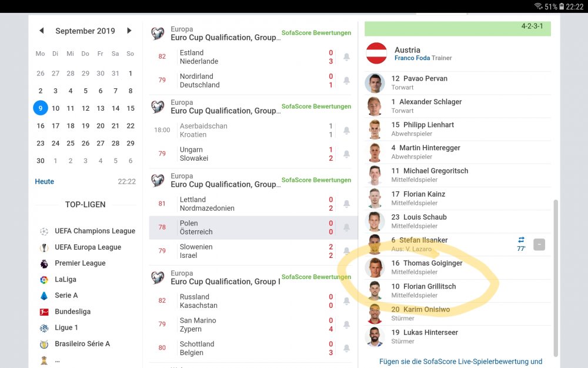The image size is (588, 368).
Task: Open Bundesliga from the league list
Action: point(72,311)
